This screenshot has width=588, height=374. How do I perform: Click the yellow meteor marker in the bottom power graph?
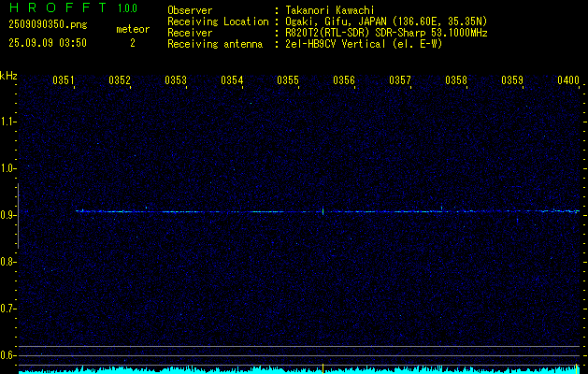323,368
